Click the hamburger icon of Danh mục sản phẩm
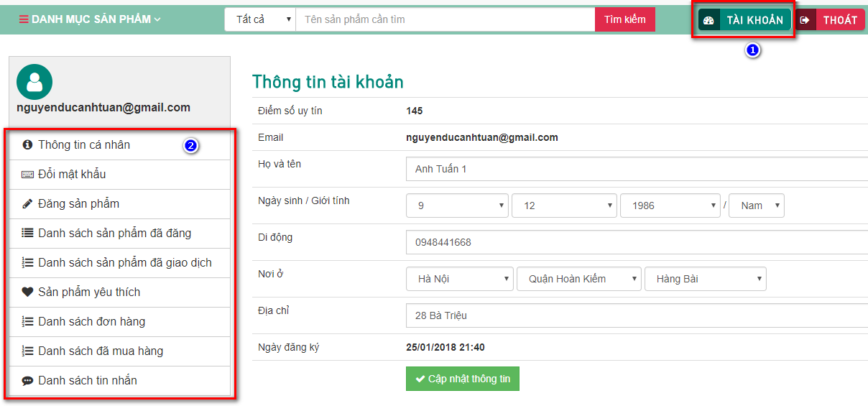The height and width of the screenshot is (406, 868). (24, 19)
